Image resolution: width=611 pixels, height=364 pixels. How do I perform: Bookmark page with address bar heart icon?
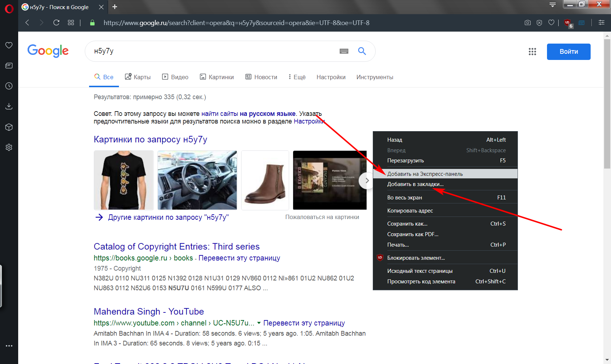tap(551, 23)
